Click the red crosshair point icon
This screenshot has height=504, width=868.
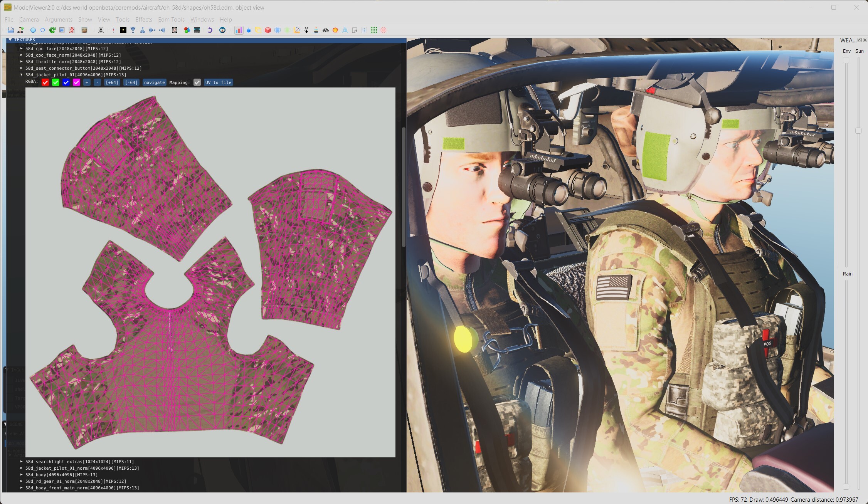click(x=113, y=30)
